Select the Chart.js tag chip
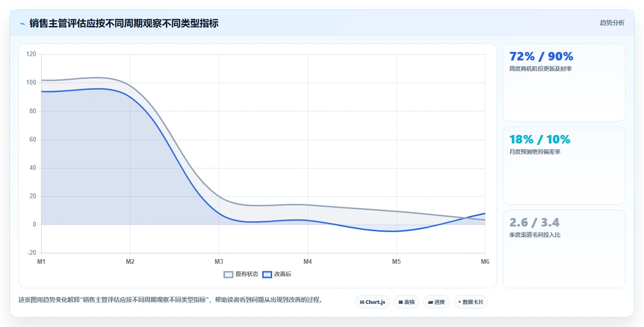The width and height of the screenshot is (644, 327). (x=372, y=302)
